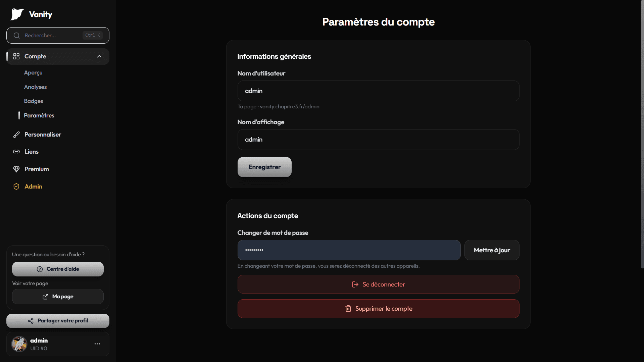644x362 pixels.
Task: Open the Aperçu page
Action: tap(33, 72)
